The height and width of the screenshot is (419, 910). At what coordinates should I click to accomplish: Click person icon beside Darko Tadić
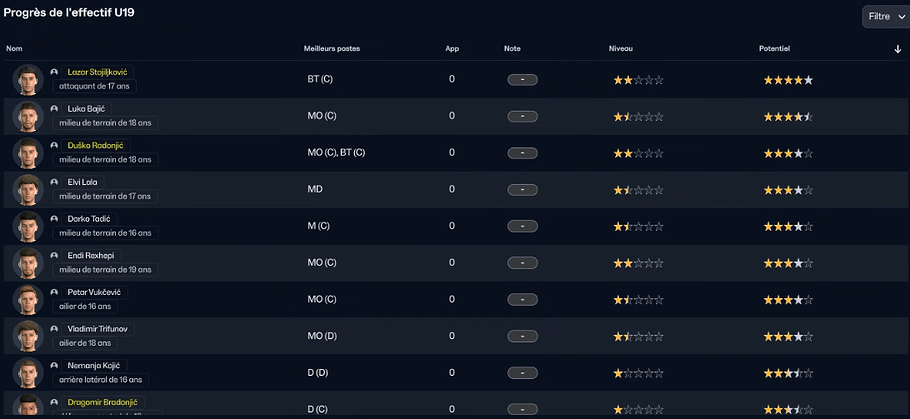pyautogui.click(x=54, y=218)
